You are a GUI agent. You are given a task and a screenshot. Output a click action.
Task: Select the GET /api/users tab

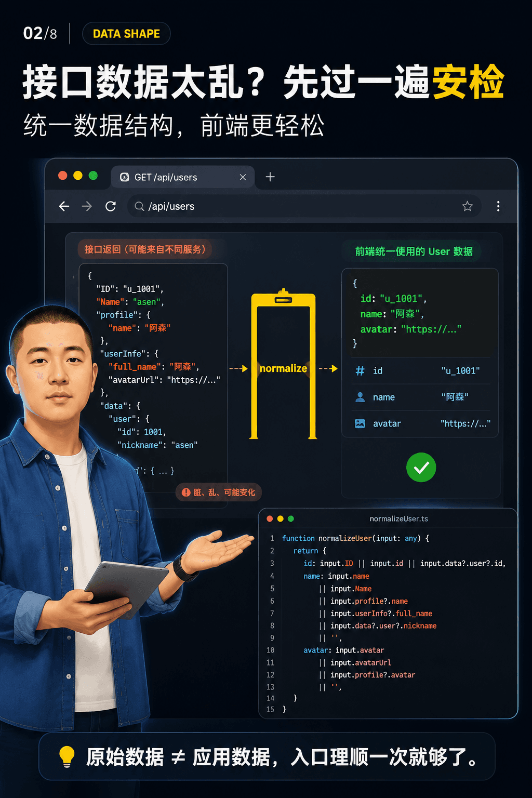[x=183, y=177]
